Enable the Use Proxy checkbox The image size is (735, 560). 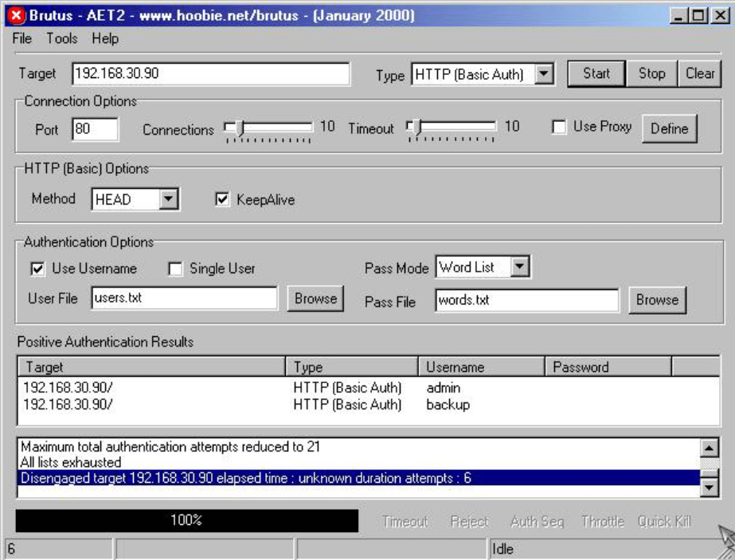[x=559, y=127]
